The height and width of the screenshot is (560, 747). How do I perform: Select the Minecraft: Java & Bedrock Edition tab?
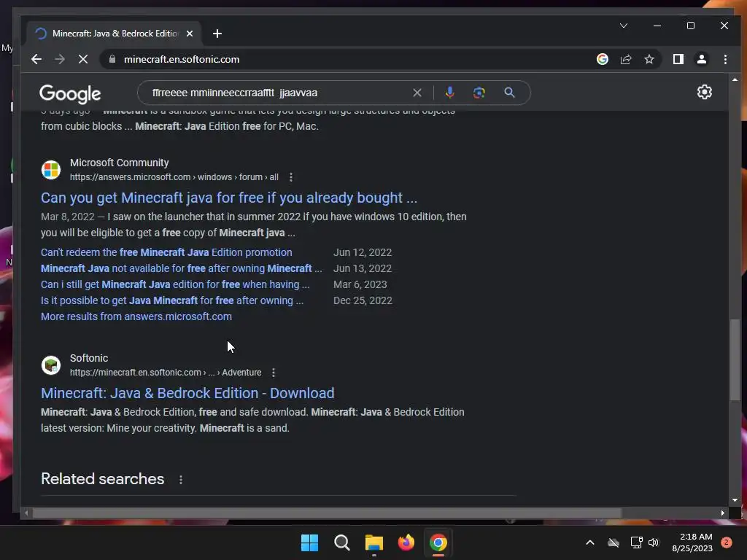click(x=115, y=34)
